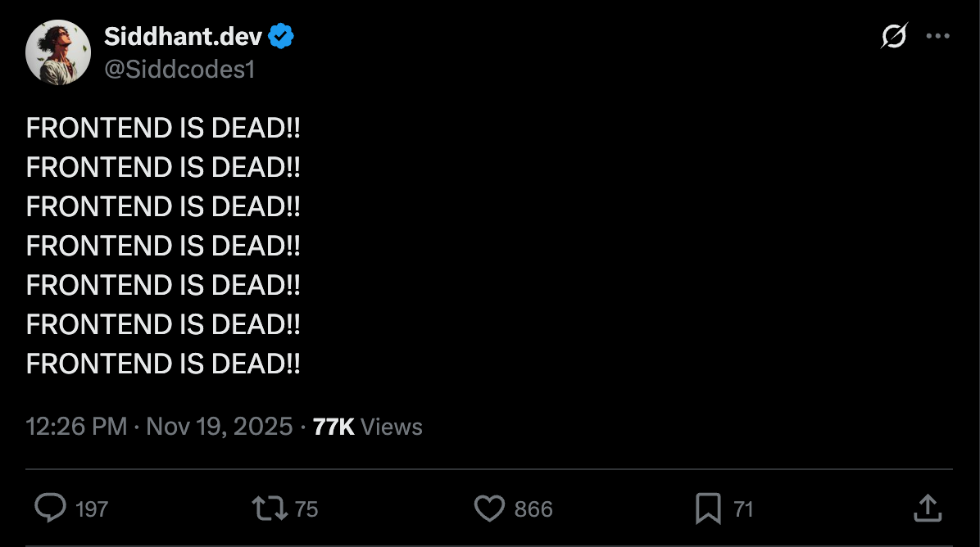Image resolution: width=980 pixels, height=547 pixels.
Task: Like the tweet with the heart icon
Action: point(489,509)
